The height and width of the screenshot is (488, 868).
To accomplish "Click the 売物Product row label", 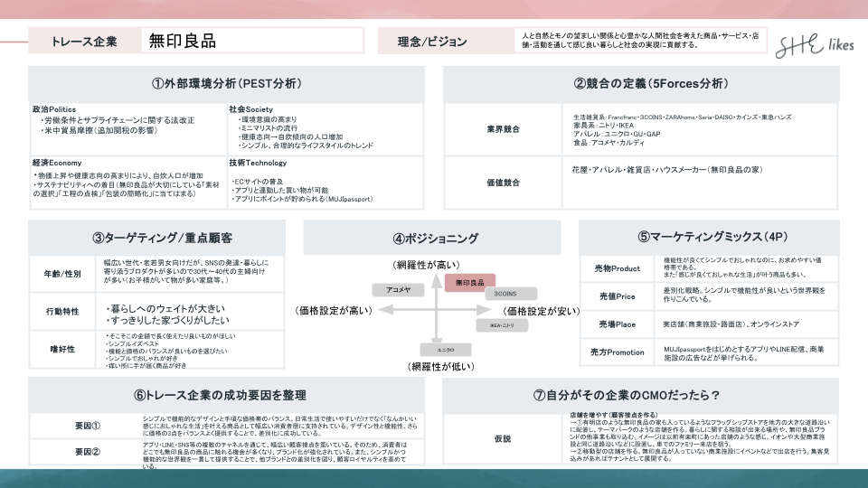I will click(x=615, y=268).
